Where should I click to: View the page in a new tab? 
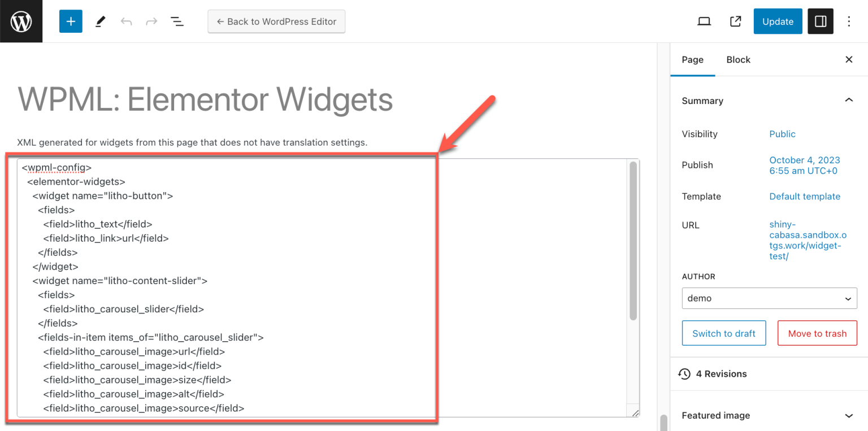735,21
